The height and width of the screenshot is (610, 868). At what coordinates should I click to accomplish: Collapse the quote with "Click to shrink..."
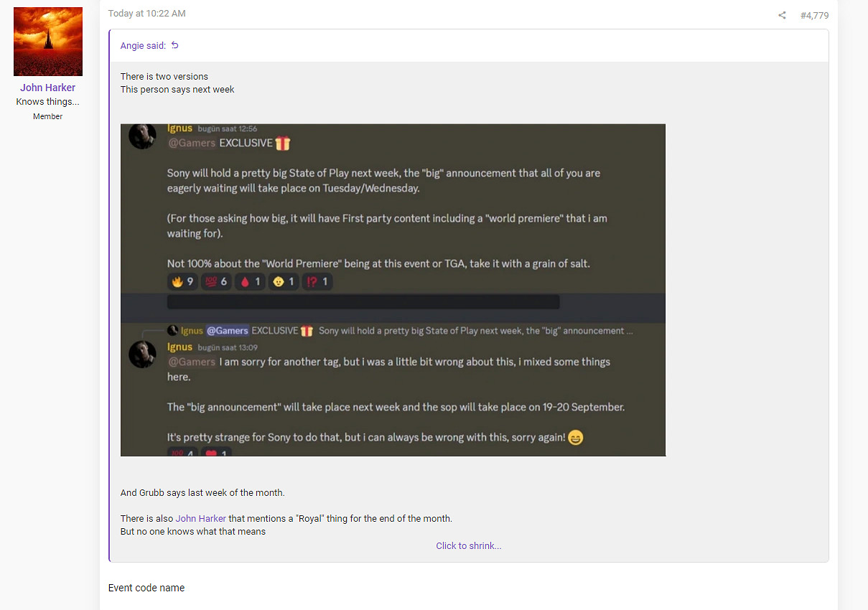coord(468,546)
